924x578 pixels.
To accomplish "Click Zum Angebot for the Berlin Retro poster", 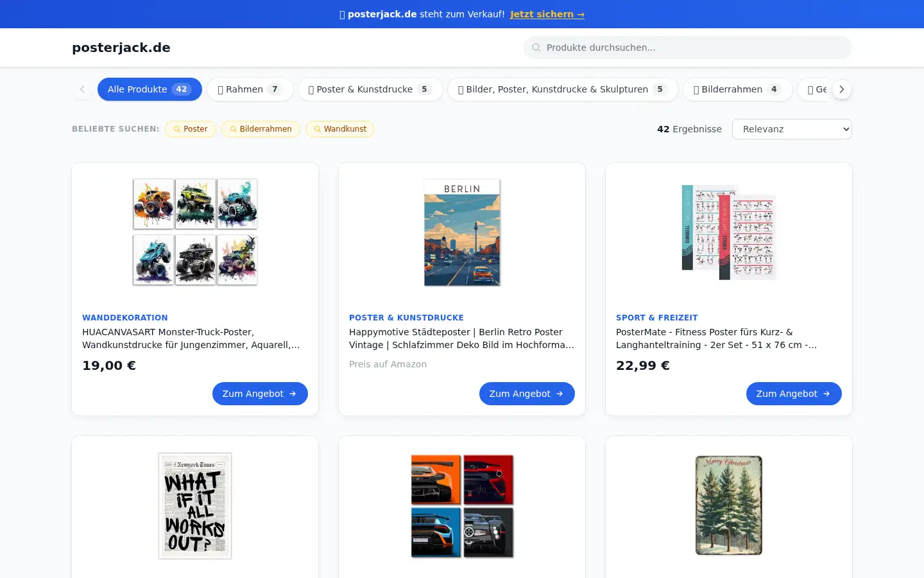I will coord(527,394).
